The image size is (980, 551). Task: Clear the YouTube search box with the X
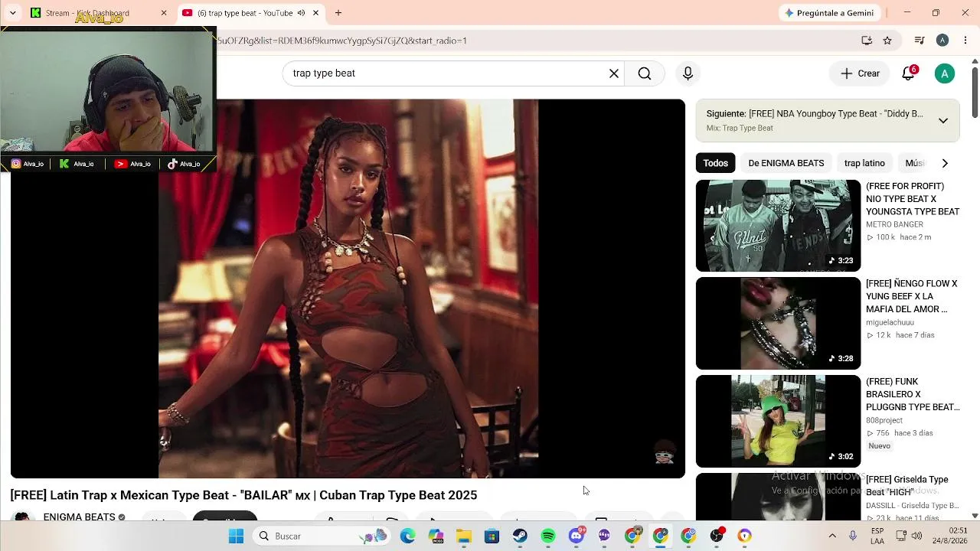[613, 73]
